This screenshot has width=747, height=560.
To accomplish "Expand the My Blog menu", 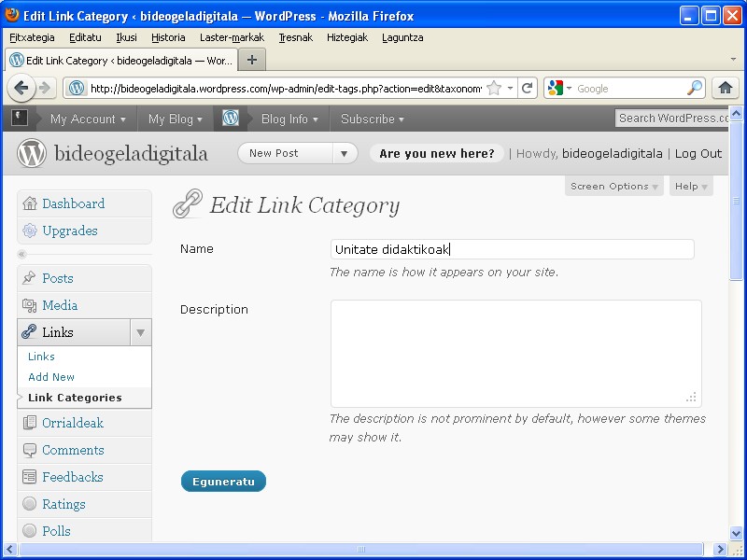I will (x=176, y=119).
